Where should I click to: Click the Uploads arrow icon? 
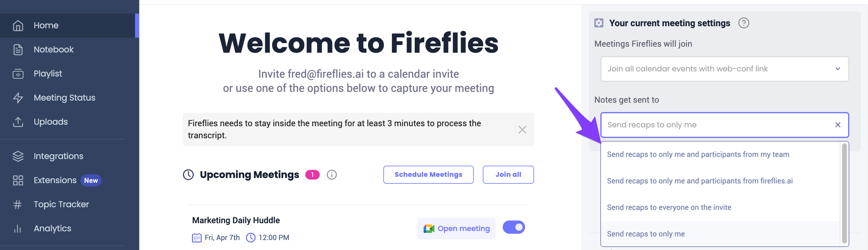pos(18,122)
